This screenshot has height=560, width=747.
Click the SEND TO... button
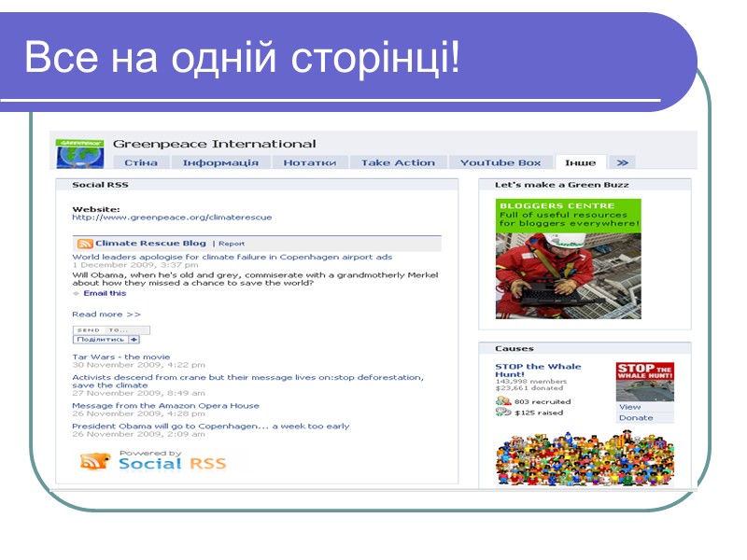pyautogui.click(x=111, y=330)
